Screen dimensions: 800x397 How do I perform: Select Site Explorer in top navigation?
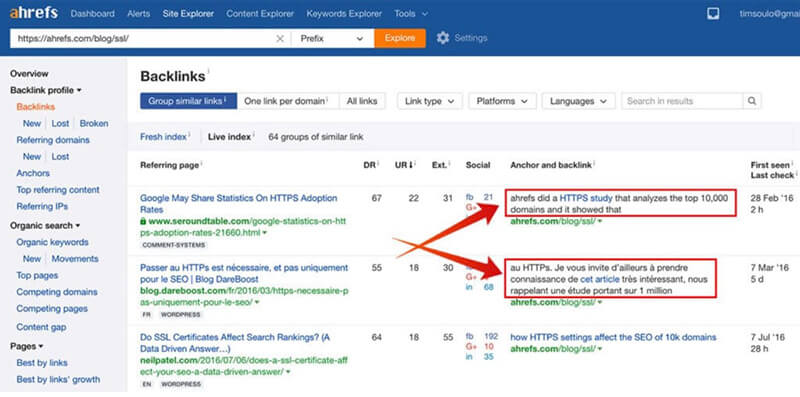(188, 14)
